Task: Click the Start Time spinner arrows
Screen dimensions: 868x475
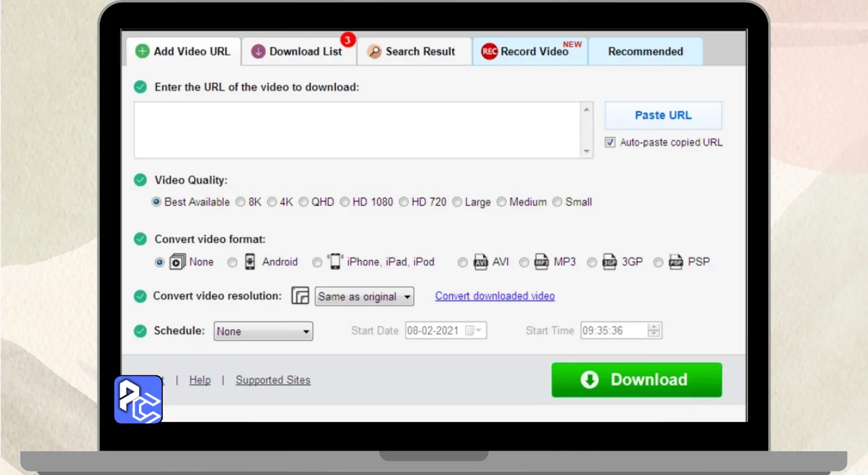Action: tap(654, 330)
